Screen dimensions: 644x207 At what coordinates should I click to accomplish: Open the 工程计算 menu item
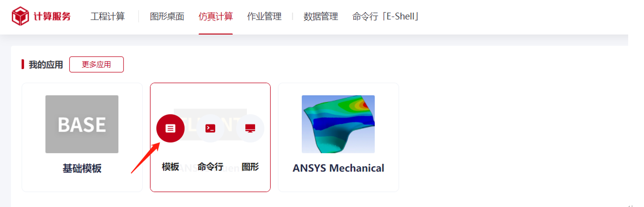(x=108, y=16)
